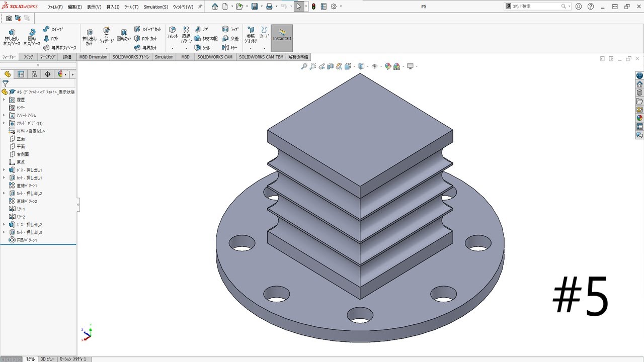Open the Appearances color ball in task pane
Image resolution: width=644 pixels, height=362 pixels.
point(639,118)
